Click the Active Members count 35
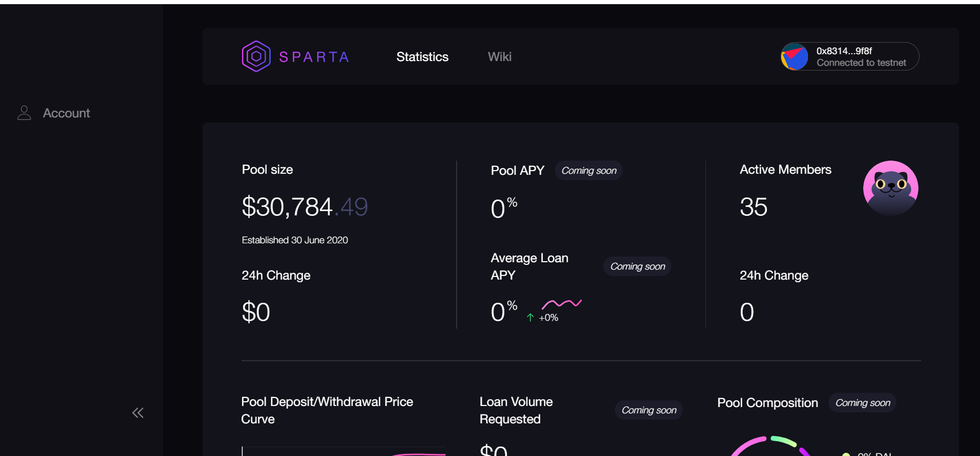 pyautogui.click(x=753, y=207)
